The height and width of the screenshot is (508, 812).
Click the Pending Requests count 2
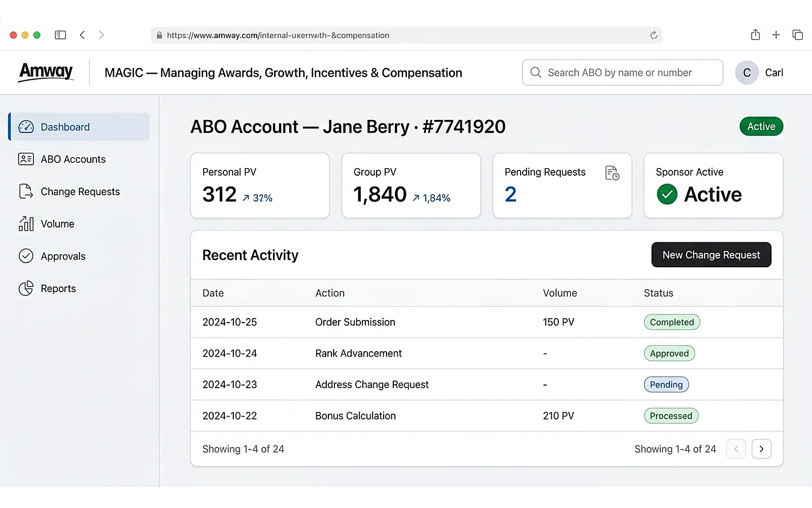point(511,194)
